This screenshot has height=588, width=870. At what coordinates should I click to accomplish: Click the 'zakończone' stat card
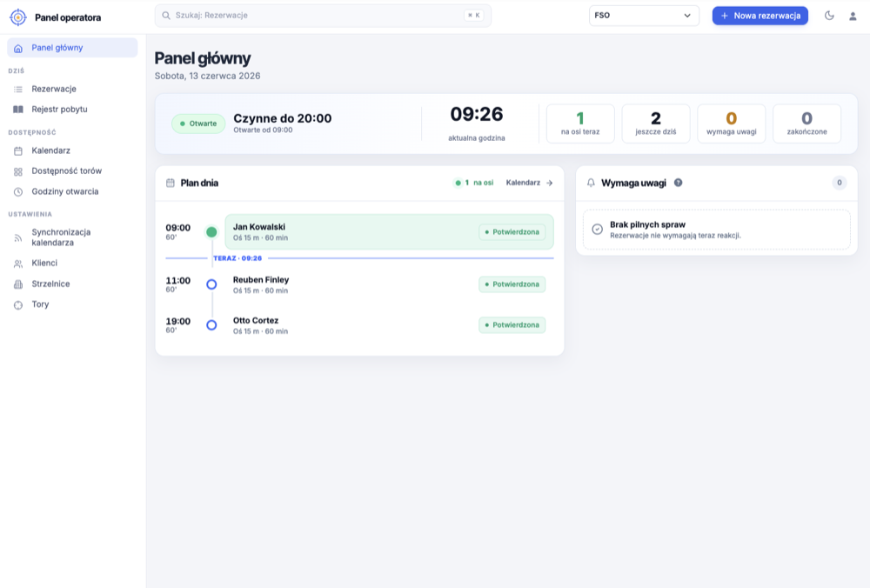click(806, 124)
